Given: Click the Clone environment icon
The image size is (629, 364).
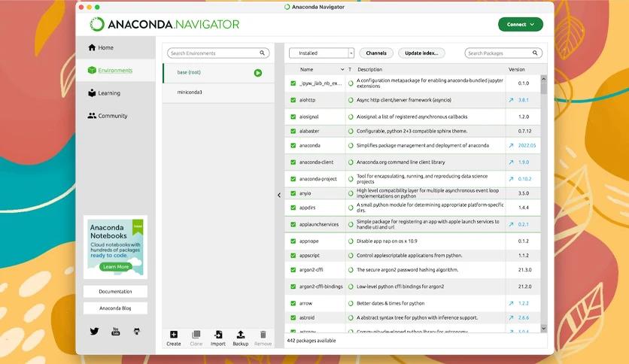Looking at the screenshot, I should point(196,335).
